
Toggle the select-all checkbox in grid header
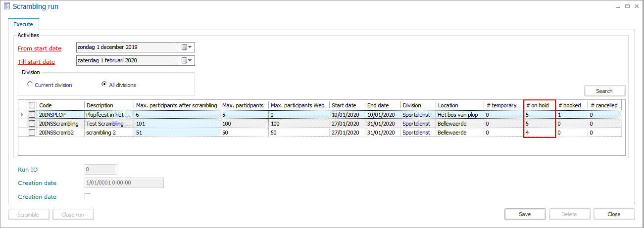(x=32, y=105)
